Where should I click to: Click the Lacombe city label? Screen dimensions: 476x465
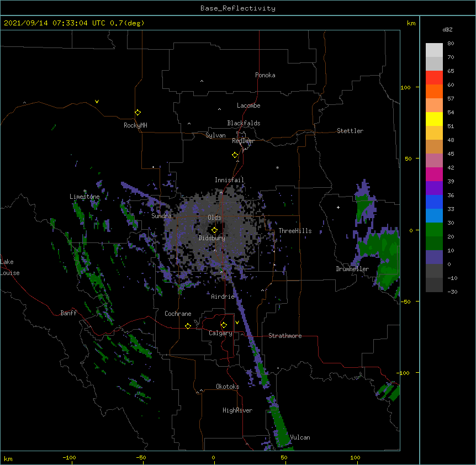pyautogui.click(x=248, y=105)
